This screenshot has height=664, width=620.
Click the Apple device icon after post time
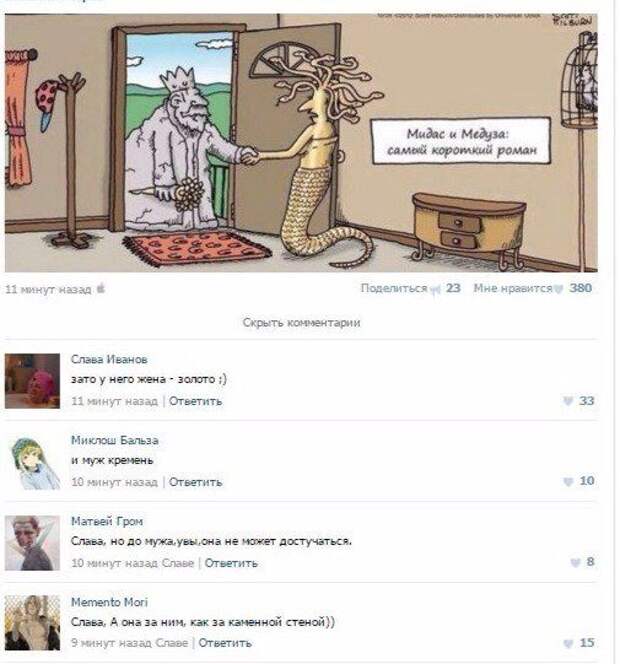[x=100, y=288]
